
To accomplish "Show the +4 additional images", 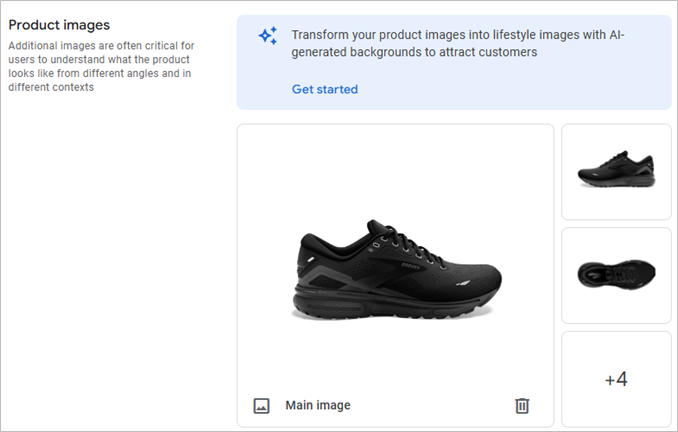I will tap(616, 379).
